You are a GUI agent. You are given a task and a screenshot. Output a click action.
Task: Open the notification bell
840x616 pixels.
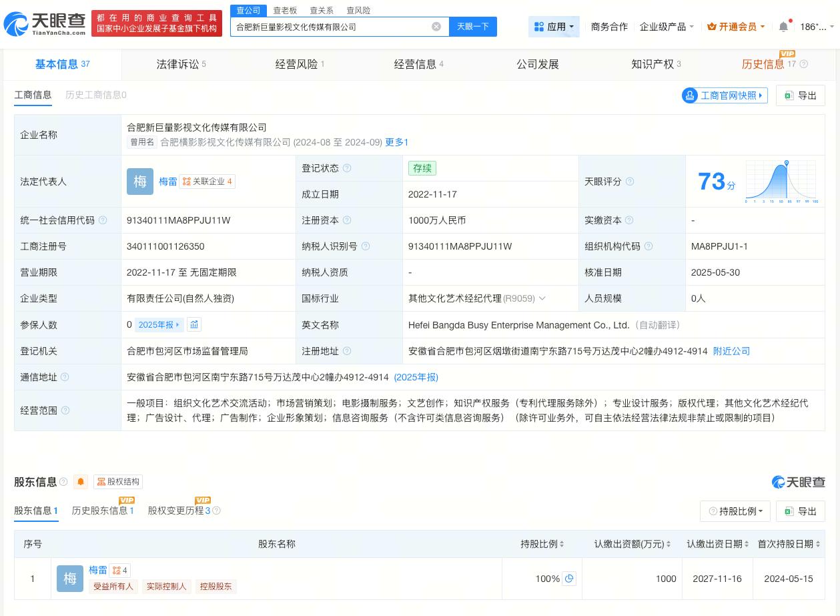click(x=783, y=27)
